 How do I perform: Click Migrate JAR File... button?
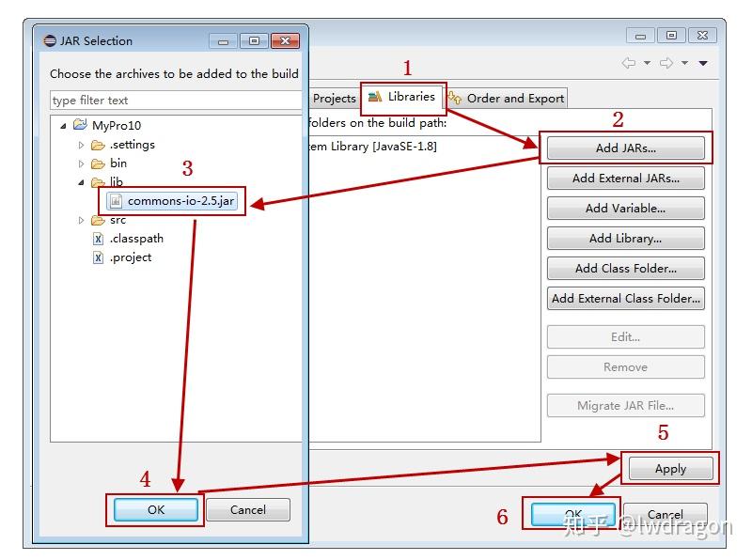[625, 406]
